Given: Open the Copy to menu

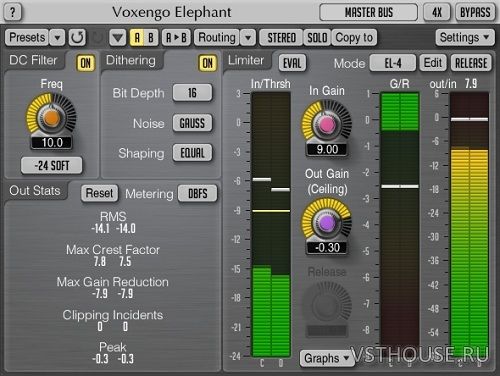Looking at the screenshot, I should (354, 37).
